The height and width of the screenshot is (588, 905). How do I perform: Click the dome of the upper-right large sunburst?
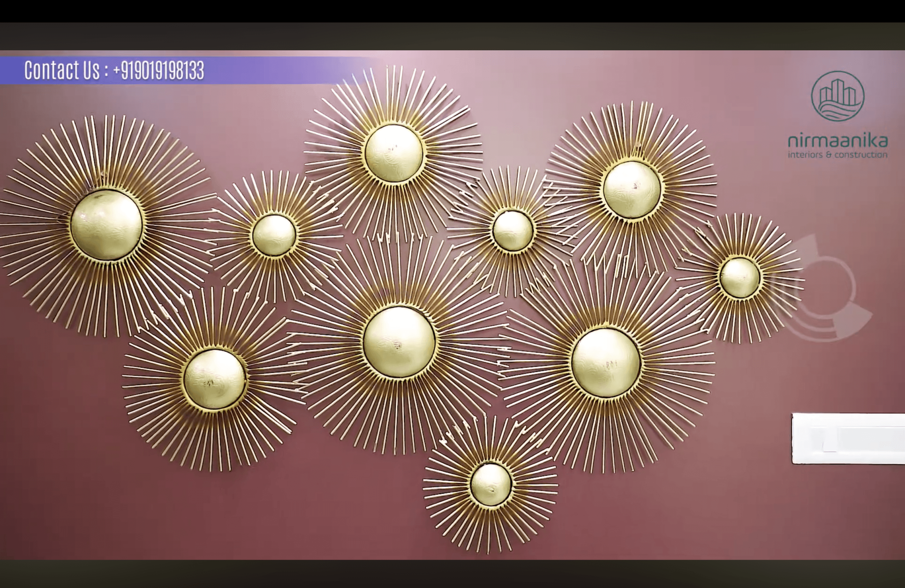click(x=632, y=190)
